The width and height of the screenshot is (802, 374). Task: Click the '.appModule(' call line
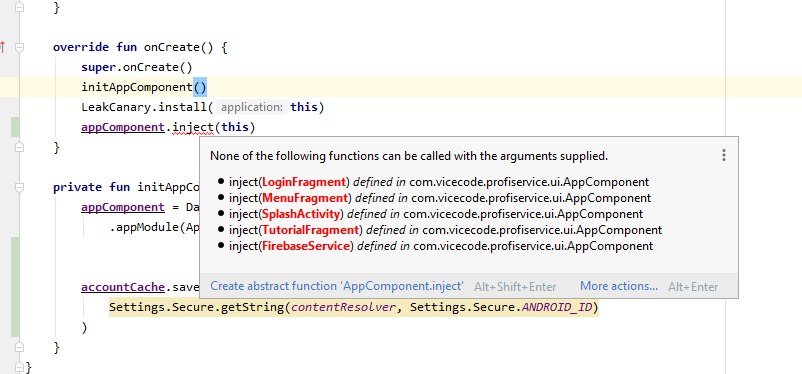pyautogui.click(x=154, y=227)
